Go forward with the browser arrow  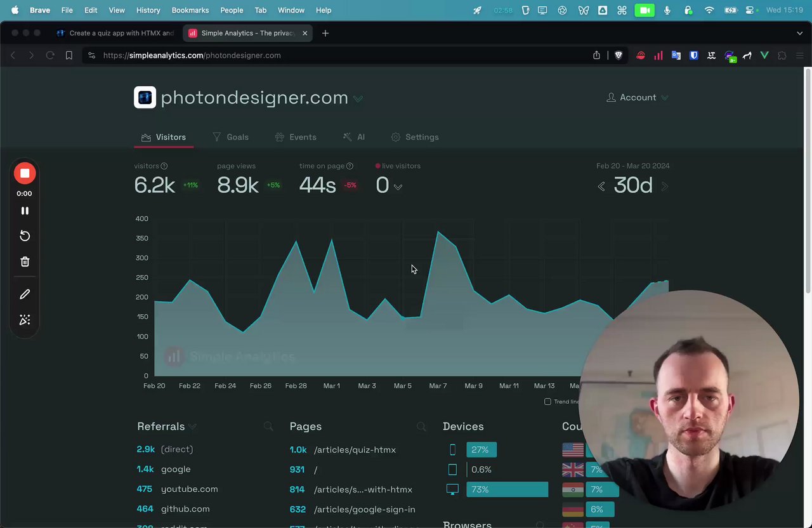coord(31,55)
